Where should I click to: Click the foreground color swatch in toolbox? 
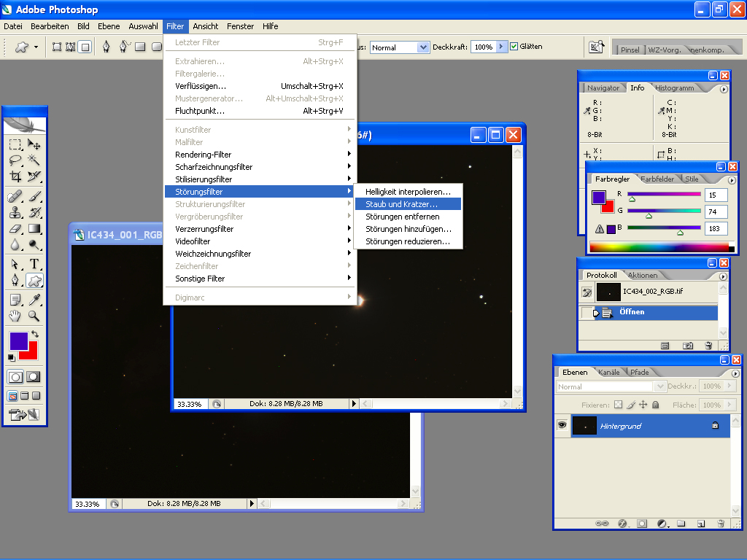(x=18, y=341)
